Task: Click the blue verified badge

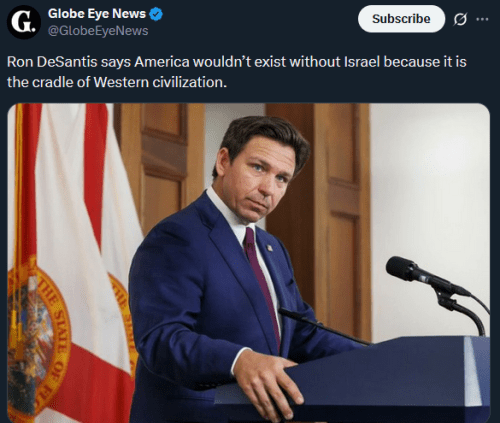Action: (x=156, y=14)
